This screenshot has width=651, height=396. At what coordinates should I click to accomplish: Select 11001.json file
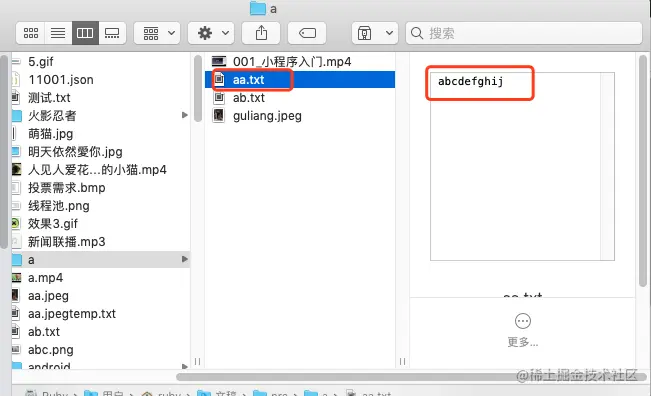point(61,80)
